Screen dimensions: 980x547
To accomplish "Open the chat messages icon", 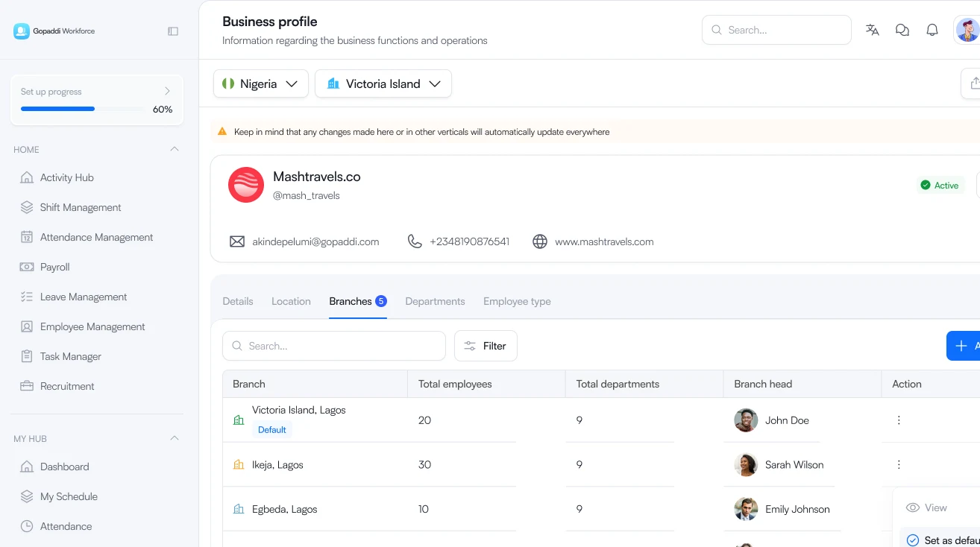I will (x=902, y=30).
